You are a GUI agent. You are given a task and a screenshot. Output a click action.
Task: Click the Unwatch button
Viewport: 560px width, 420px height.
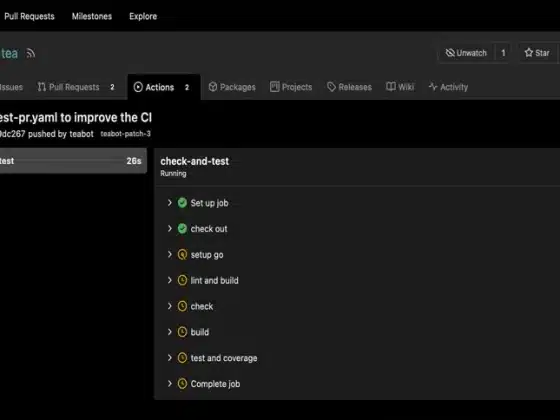tap(466, 53)
